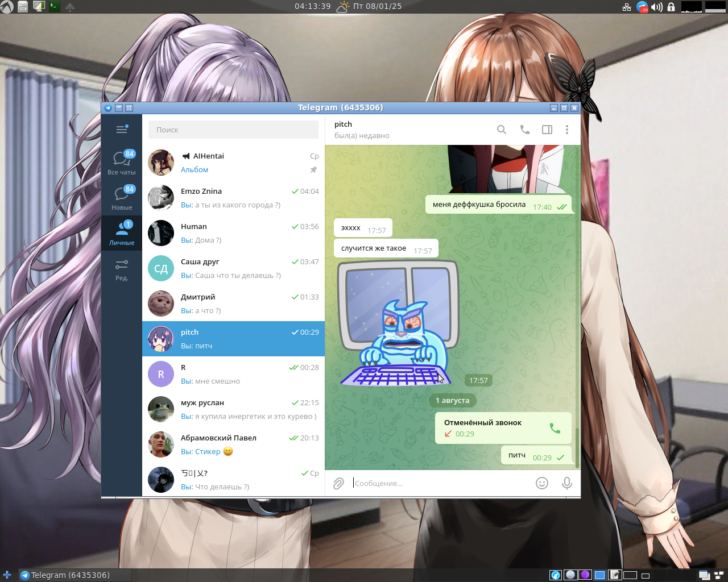This screenshot has width=728, height=582.
Task: Click the питч sent message
Action: (x=537, y=455)
